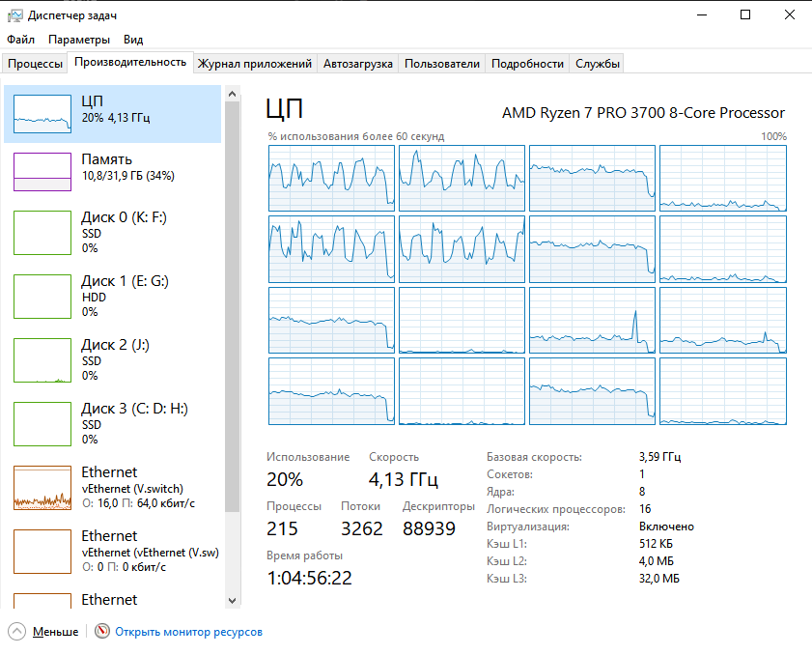Viewport: 812px width, 655px height.
Task: Click the bottom-right logical processor graph
Action: click(x=723, y=391)
